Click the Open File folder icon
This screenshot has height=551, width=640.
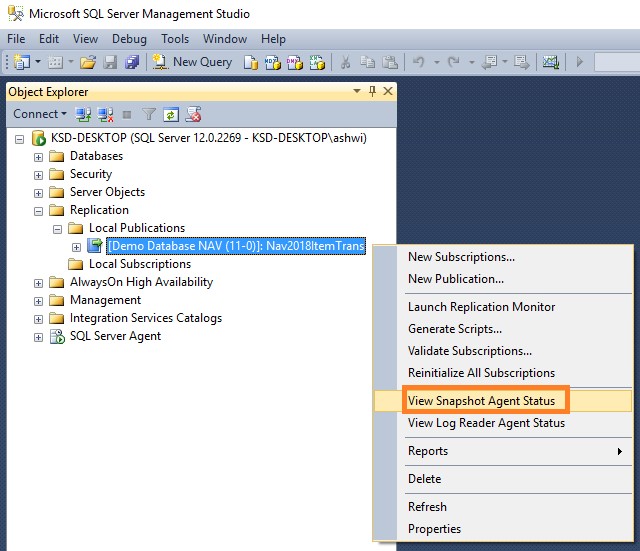88,62
